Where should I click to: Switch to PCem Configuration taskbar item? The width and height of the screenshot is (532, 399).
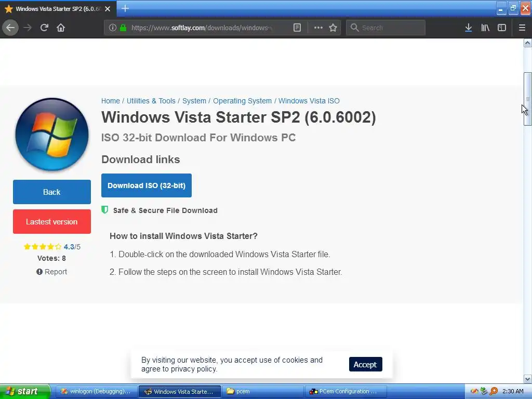(345, 392)
